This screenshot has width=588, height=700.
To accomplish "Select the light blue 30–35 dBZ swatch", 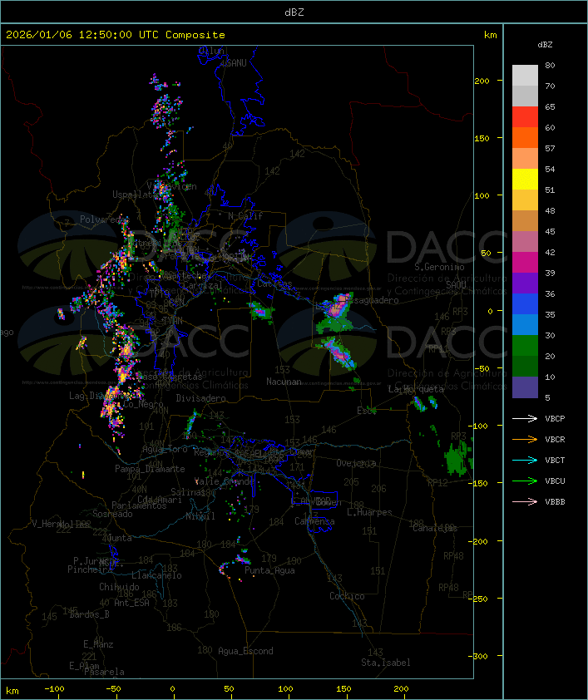I will pyautogui.click(x=525, y=325).
